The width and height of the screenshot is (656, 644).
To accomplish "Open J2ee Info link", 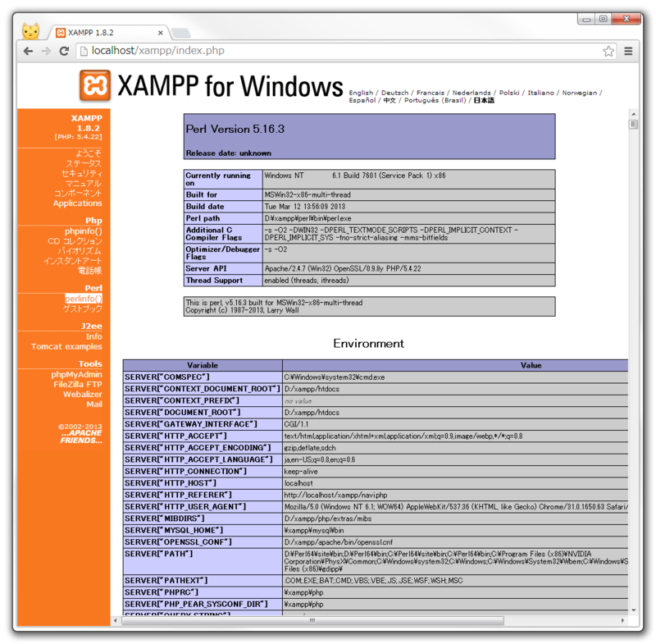I will point(93,336).
